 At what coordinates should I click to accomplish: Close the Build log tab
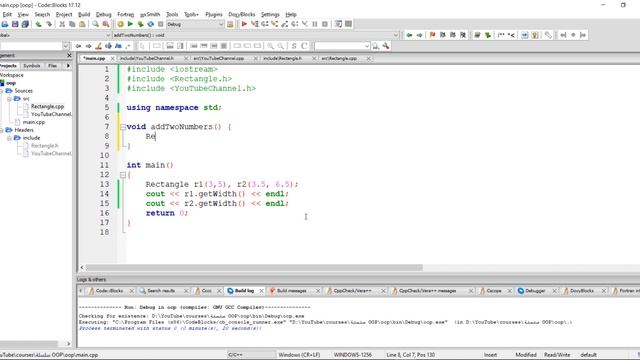coord(261,291)
